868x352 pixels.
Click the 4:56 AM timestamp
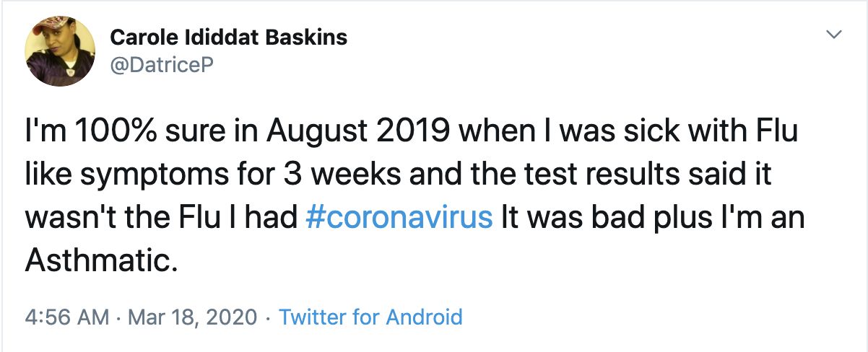[x=67, y=316]
